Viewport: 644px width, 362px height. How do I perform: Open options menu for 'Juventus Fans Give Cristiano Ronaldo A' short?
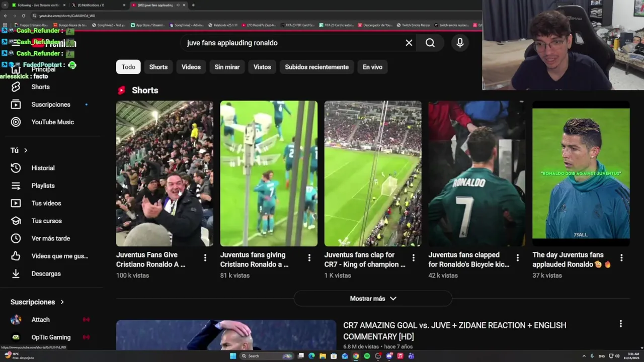point(205,258)
